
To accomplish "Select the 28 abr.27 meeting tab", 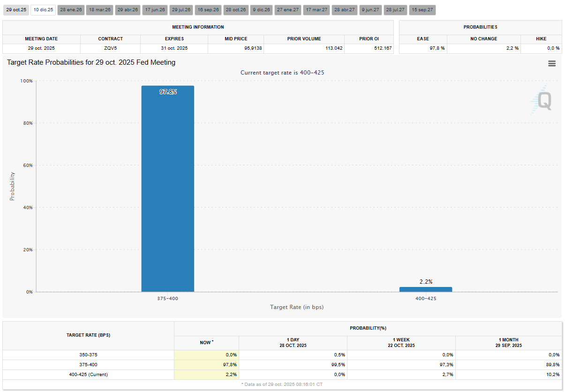I will click(x=345, y=10).
